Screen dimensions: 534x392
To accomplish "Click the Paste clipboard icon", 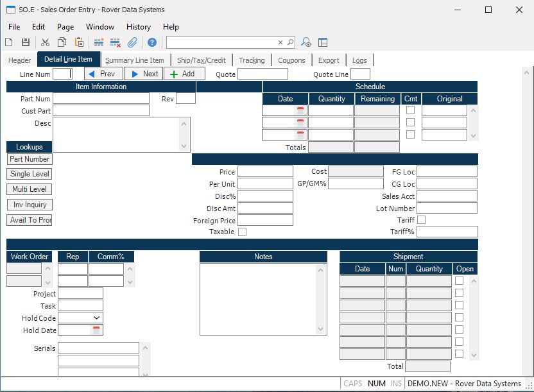I will point(79,42).
